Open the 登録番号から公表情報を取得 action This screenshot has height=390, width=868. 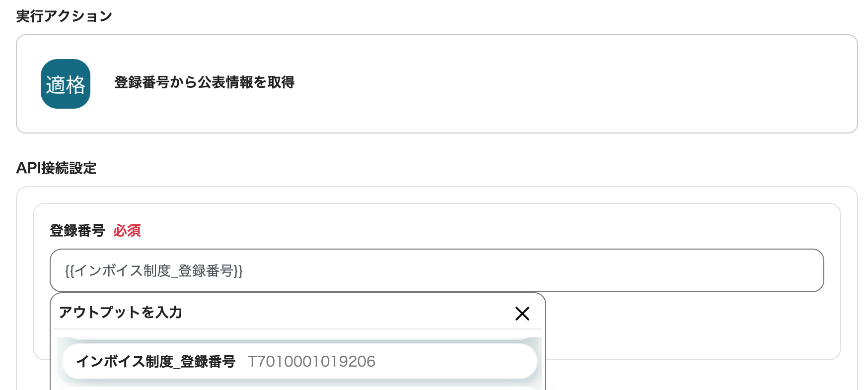[205, 83]
